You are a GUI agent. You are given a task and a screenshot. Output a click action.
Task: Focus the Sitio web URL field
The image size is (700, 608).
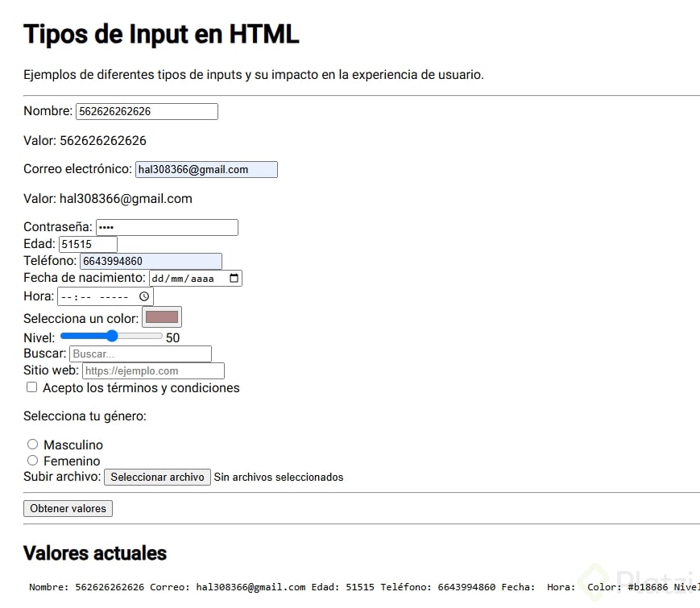pos(153,371)
